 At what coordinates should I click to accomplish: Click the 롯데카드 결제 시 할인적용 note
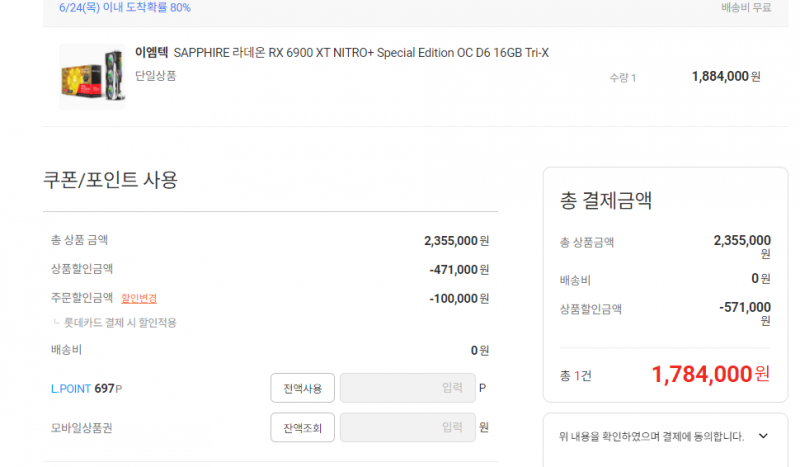[x=120, y=323]
